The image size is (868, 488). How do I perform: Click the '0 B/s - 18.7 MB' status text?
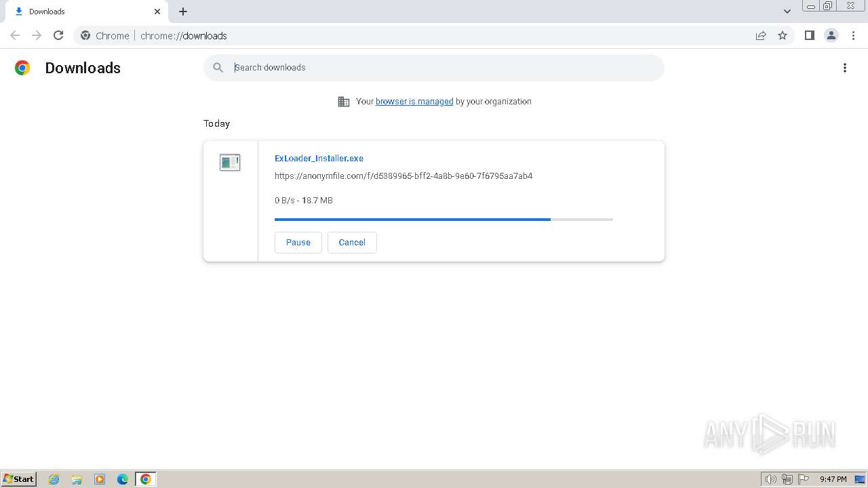pos(304,200)
